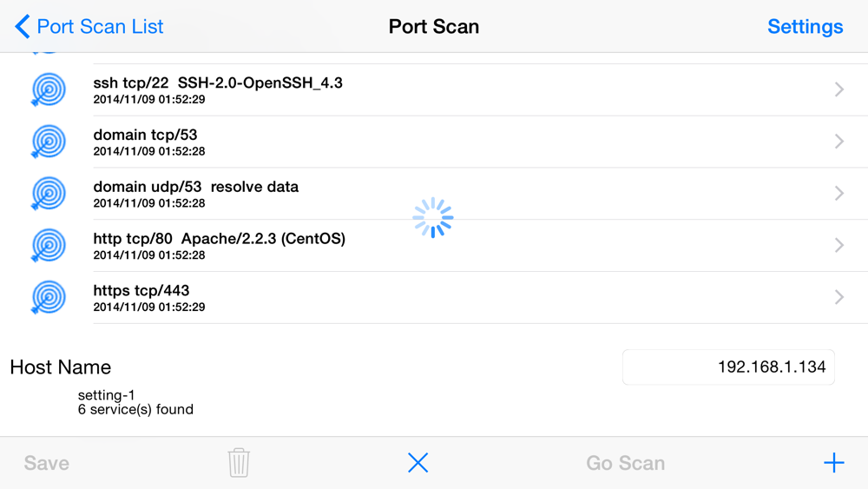Image resolution: width=868 pixels, height=489 pixels.
Task: Click the target icon beside domain tcp/53
Action: (49, 142)
